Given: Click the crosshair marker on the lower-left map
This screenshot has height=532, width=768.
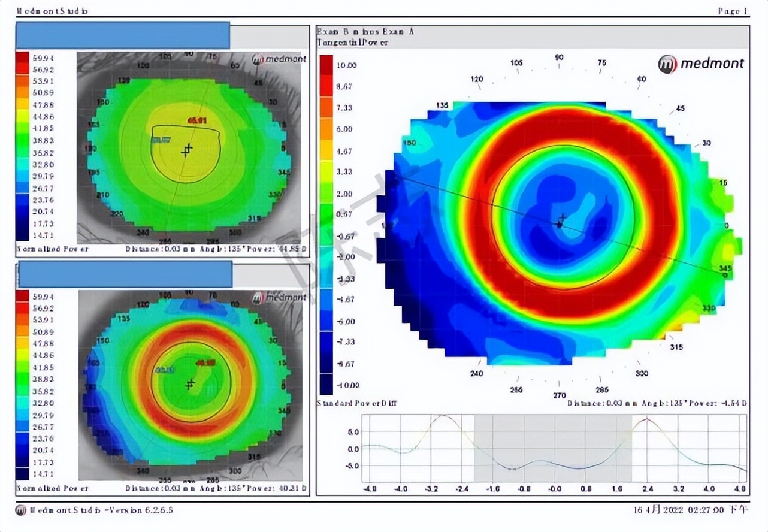Looking at the screenshot, I should tap(191, 384).
